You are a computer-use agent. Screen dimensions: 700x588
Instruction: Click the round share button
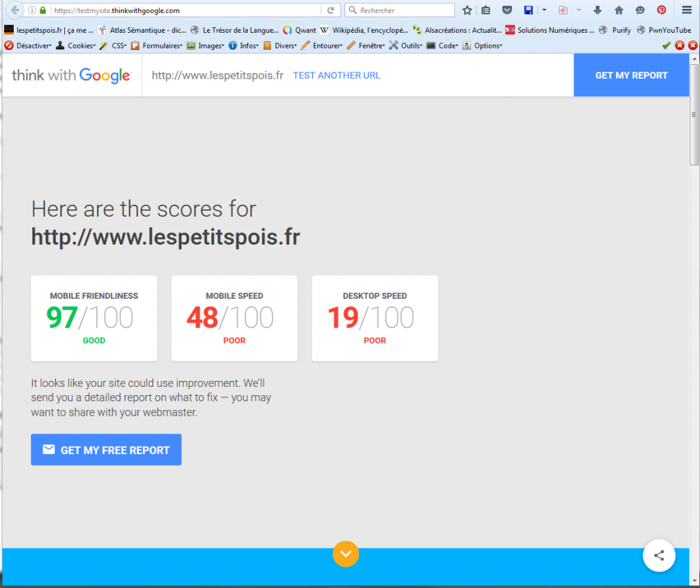coord(659,555)
